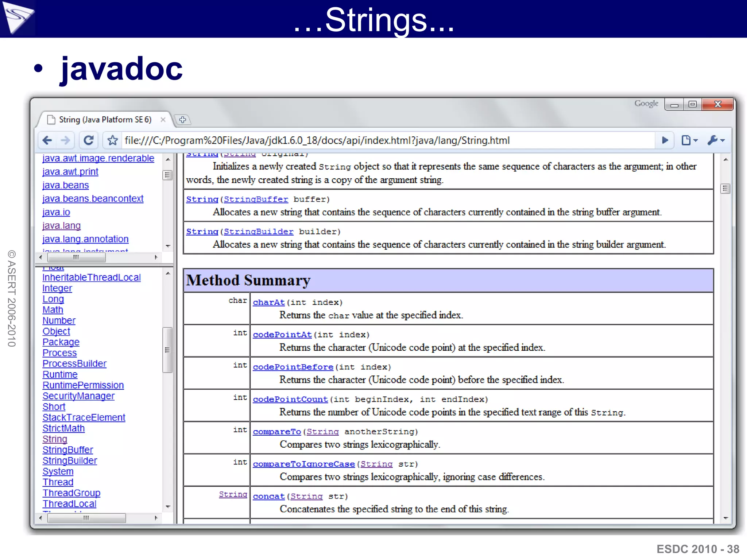Bookmark page with the star icon
Screen dimensions: 747x560
(112, 140)
